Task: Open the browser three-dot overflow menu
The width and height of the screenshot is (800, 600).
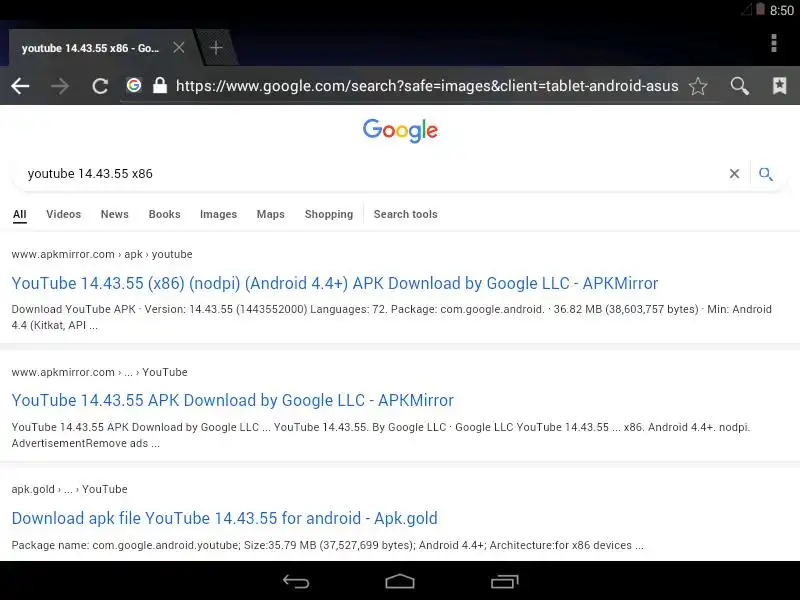Action: [x=774, y=43]
